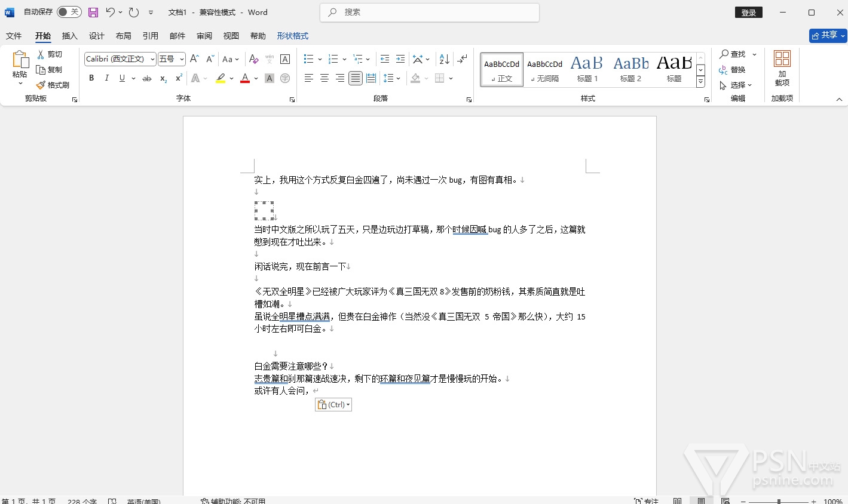Toggle Italic formatting
The image size is (848, 504).
(107, 78)
